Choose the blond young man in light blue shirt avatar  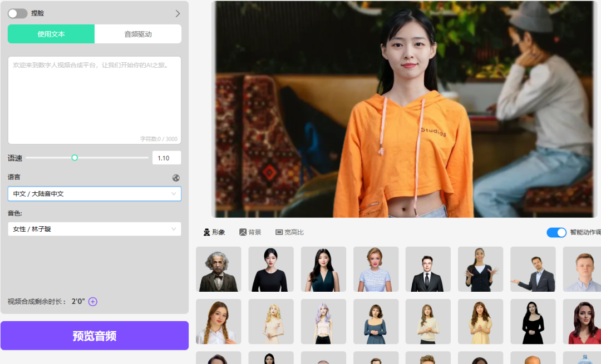[582, 269]
